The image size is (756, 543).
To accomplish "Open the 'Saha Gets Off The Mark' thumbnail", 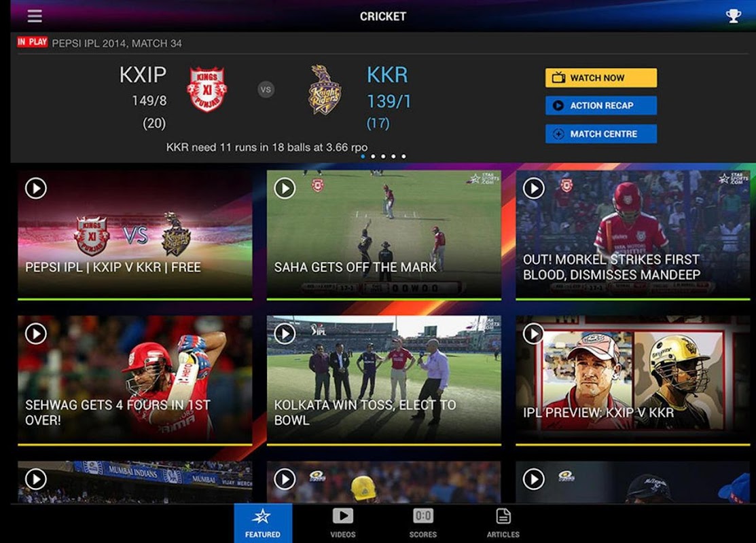I will (x=384, y=235).
